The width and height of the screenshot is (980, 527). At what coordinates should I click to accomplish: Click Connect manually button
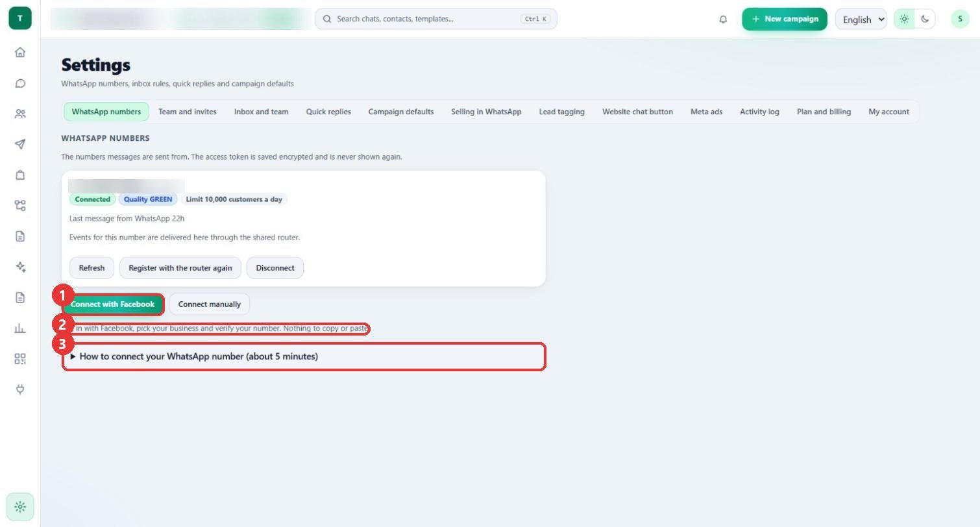pyautogui.click(x=210, y=304)
